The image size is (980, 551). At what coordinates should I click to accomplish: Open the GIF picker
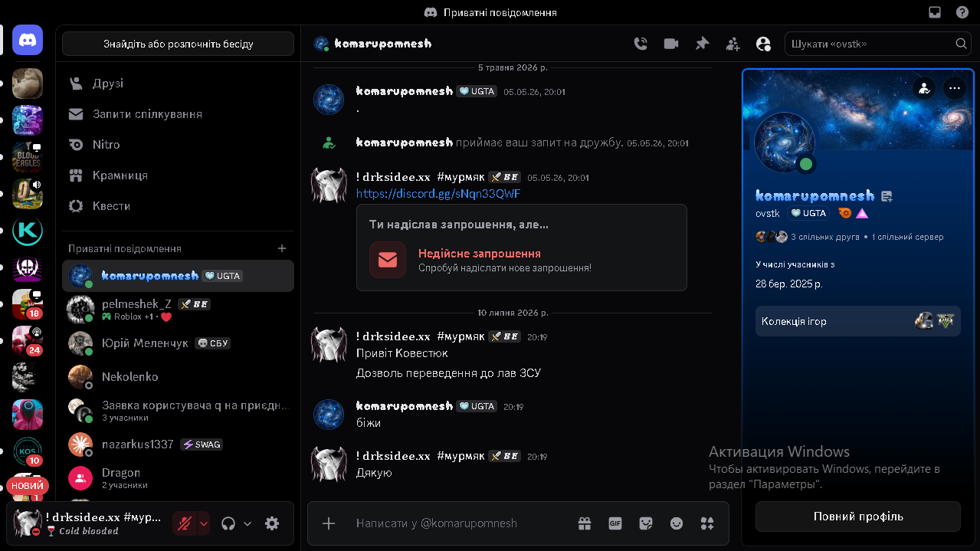coord(615,523)
